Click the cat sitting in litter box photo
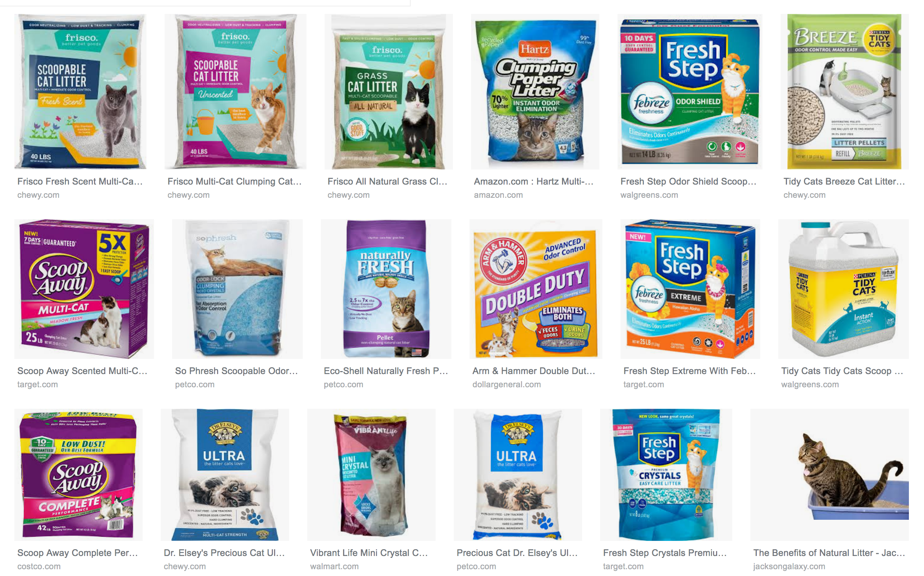 (830, 475)
